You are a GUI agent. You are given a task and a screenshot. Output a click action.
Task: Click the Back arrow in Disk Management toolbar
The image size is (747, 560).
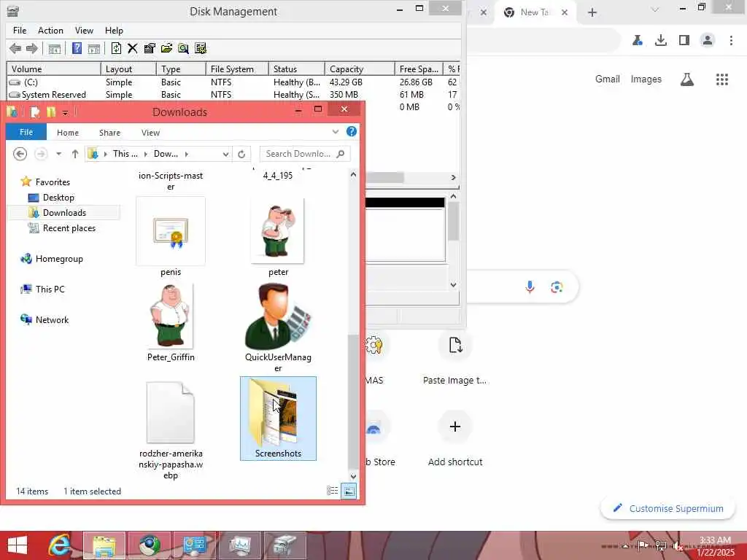[x=15, y=48]
